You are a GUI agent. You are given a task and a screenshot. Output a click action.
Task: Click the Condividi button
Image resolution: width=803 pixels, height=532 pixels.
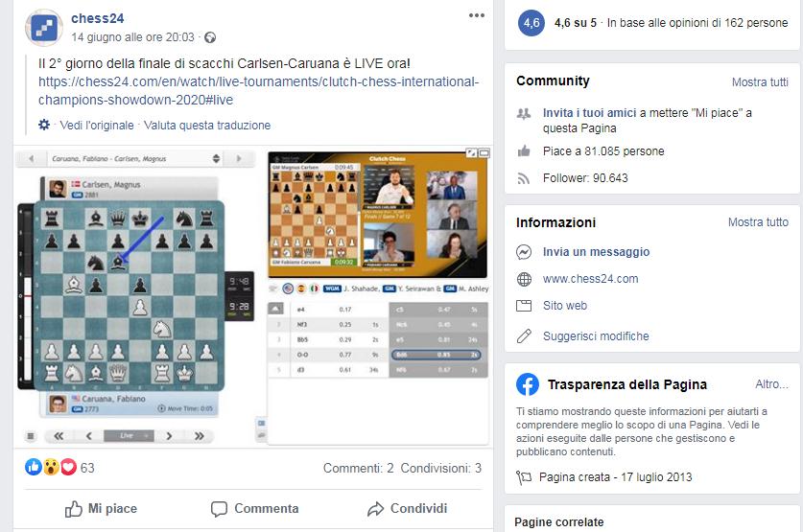click(407, 508)
